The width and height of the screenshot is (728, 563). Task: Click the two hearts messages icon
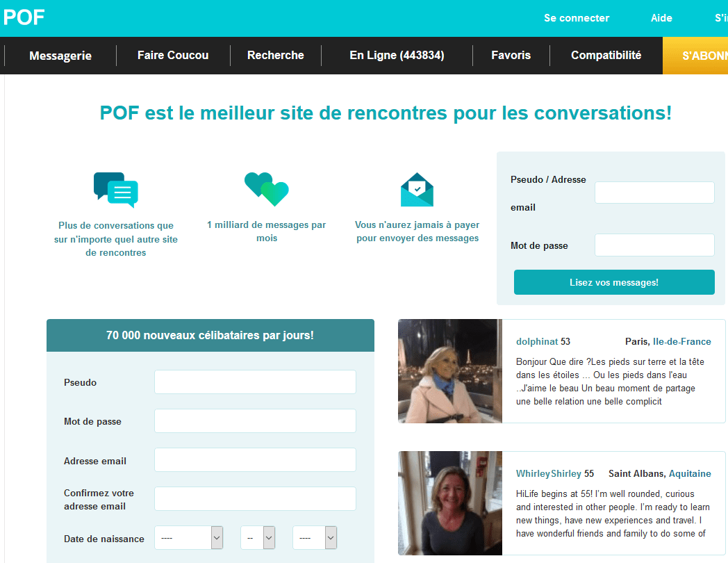pyautogui.click(x=267, y=189)
